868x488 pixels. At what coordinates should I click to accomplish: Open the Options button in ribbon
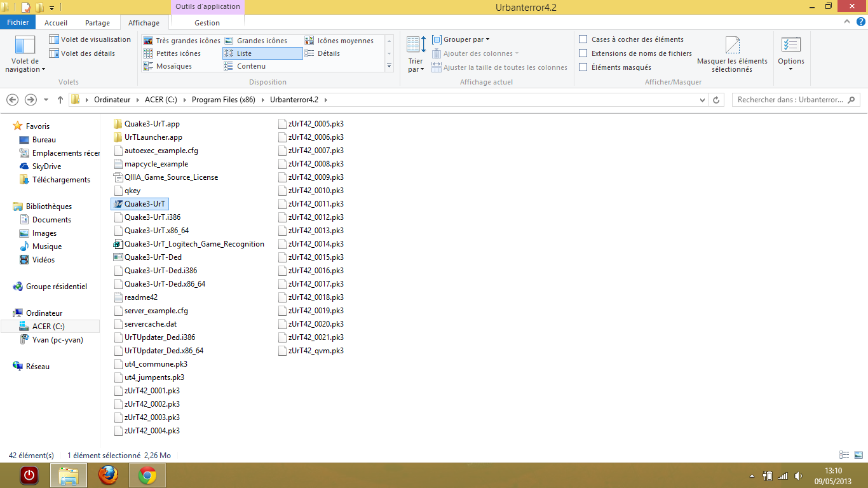791,55
